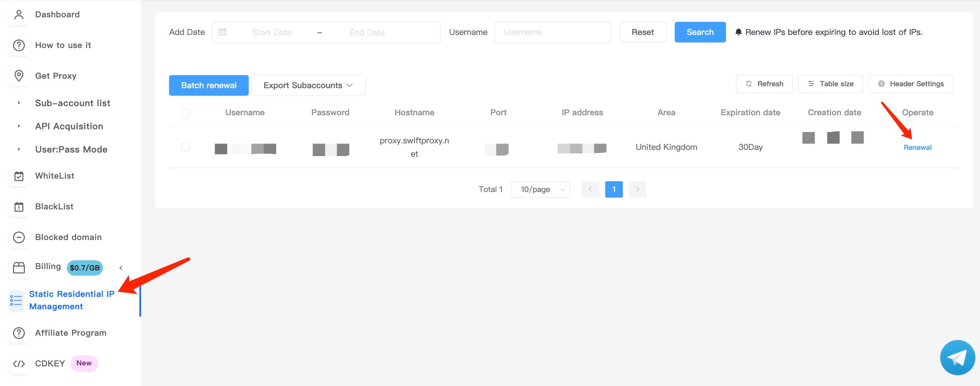Go to Affiliate Program page
The width and height of the screenshot is (980, 386).
(x=71, y=333)
